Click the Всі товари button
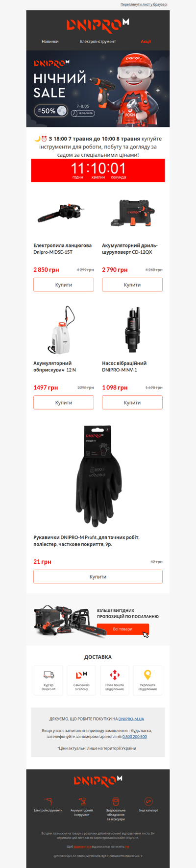This screenshot has height=868, width=196. click(123, 629)
